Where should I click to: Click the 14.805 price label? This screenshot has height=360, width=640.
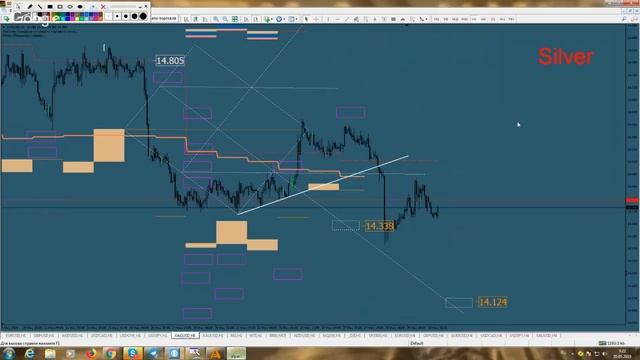click(170, 61)
